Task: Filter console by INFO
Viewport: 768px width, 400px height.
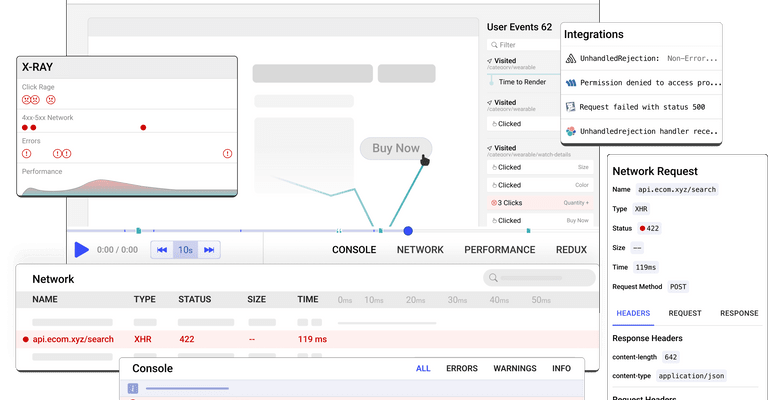Action: pyautogui.click(x=561, y=368)
